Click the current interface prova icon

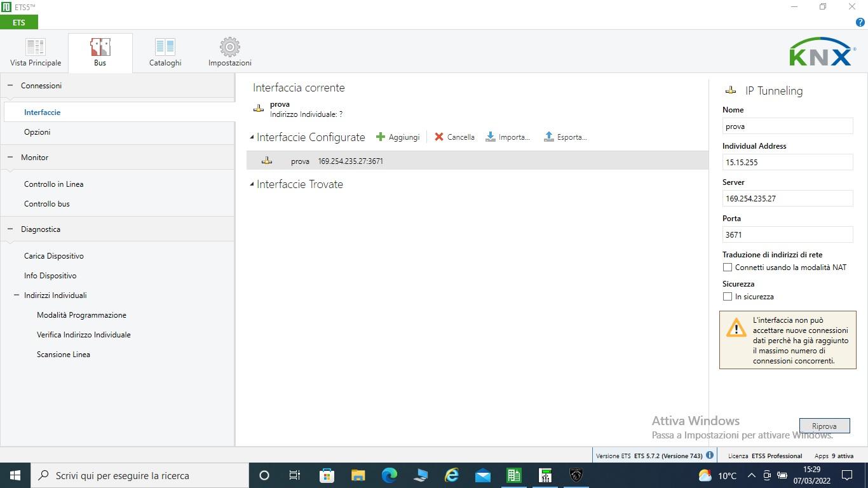coord(259,109)
